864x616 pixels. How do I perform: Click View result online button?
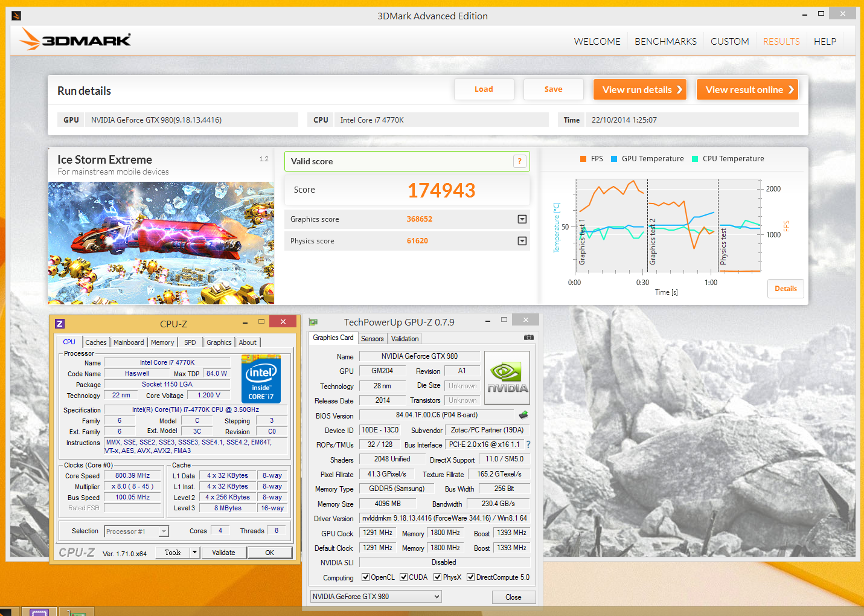[747, 89]
